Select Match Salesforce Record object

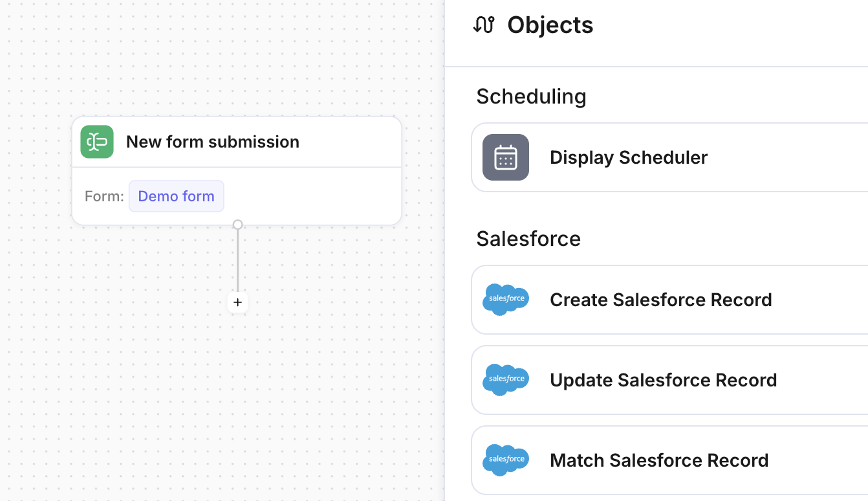[x=670, y=460]
